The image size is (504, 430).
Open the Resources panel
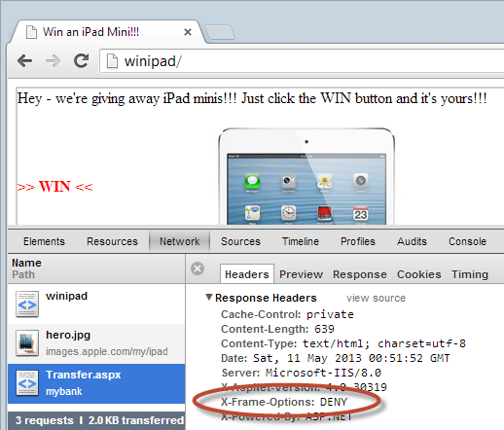tap(112, 241)
